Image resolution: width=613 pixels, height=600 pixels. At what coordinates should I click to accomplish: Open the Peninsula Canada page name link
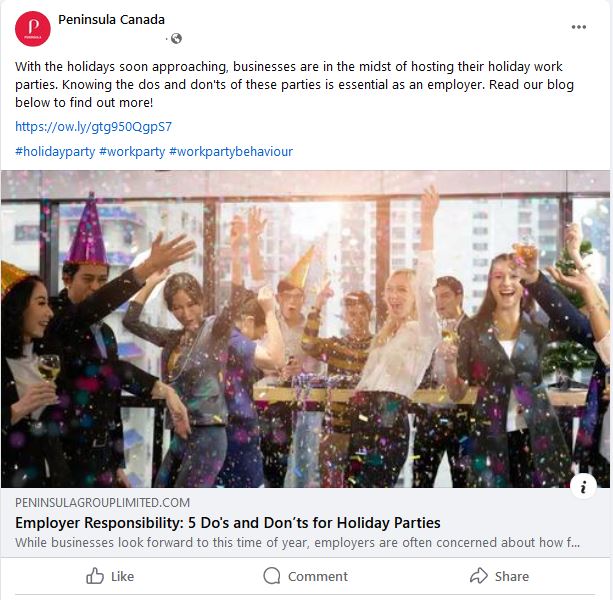tap(111, 20)
